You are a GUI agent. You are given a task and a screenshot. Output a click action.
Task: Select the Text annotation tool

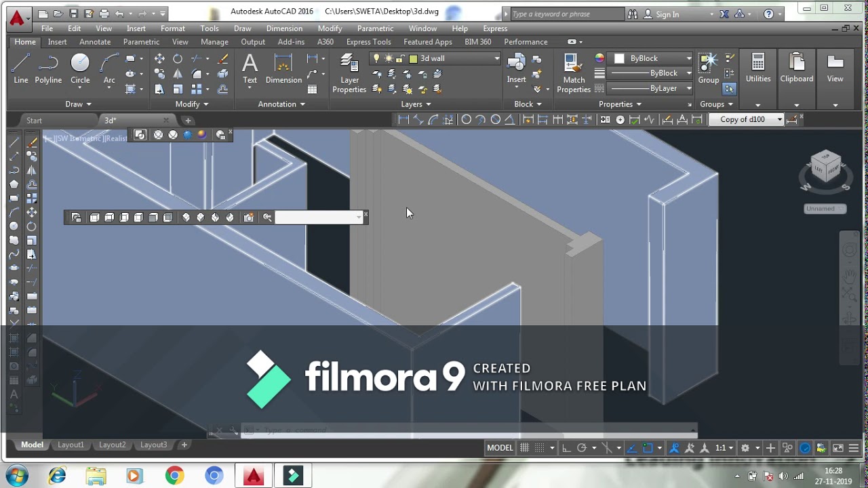click(x=250, y=69)
